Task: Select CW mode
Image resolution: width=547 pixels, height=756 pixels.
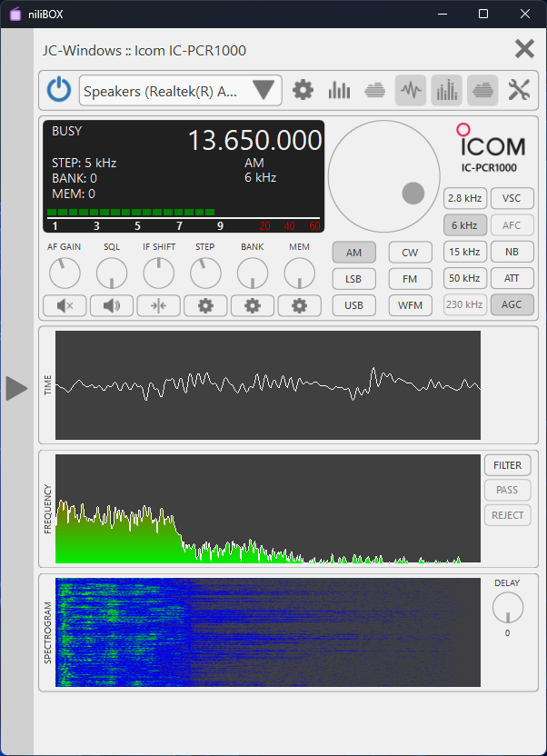Action: (410, 253)
